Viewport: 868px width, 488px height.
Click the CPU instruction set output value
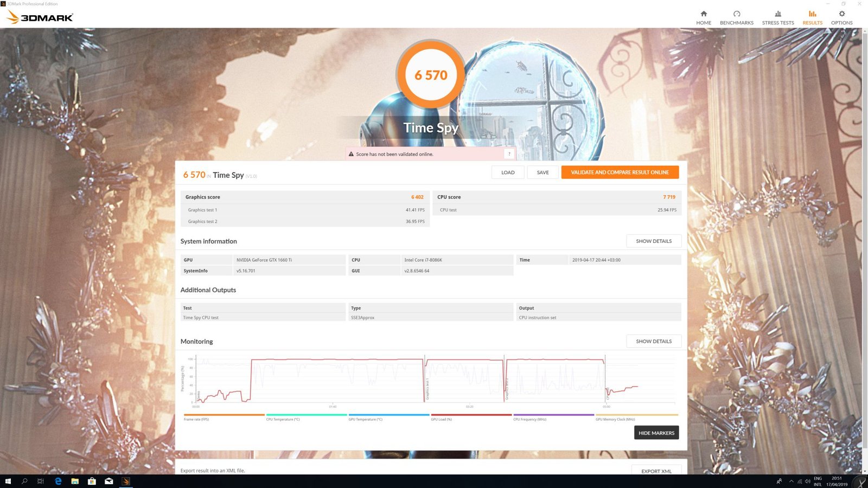(x=538, y=318)
